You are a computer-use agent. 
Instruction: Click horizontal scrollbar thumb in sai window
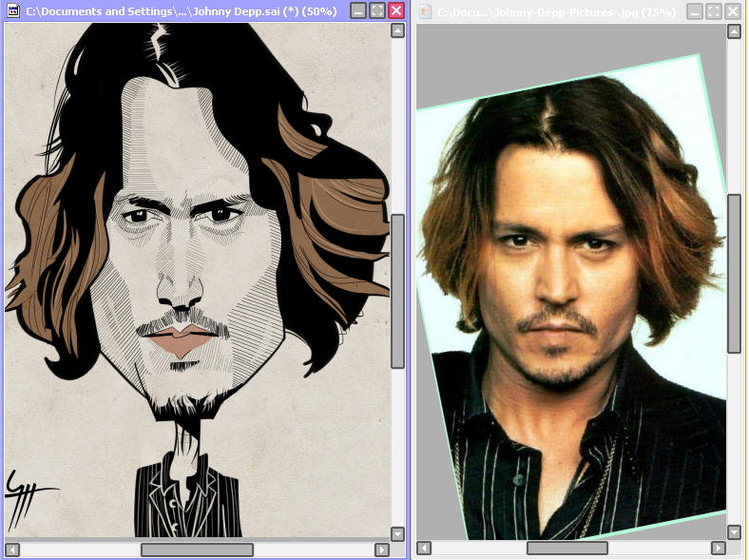pyautogui.click(x=197, y=550)
